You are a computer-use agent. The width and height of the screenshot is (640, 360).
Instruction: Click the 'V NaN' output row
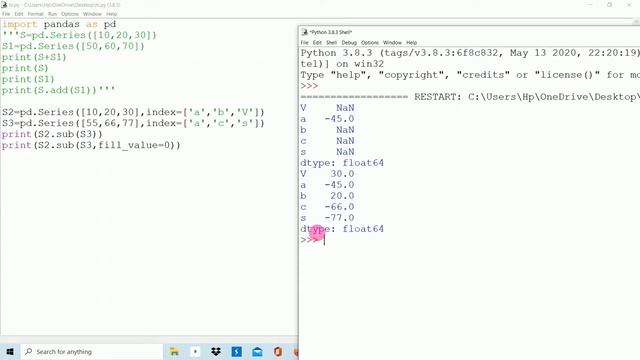coord(327,108)
